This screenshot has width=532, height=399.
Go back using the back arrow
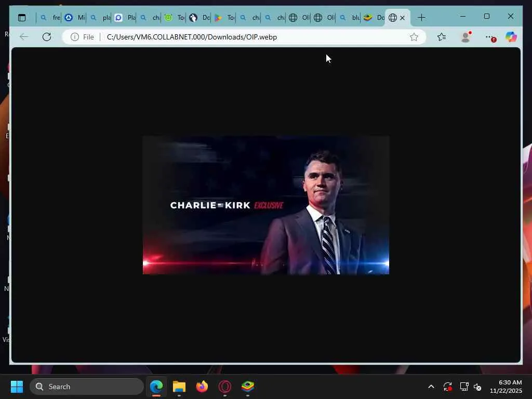(x=24, y=37)
